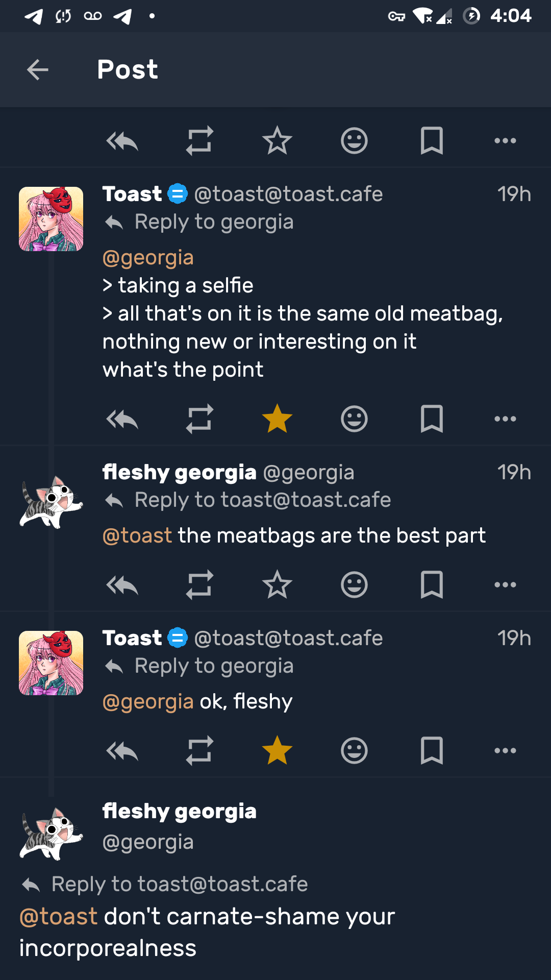551x980 pixels.
Task: Boost Toast's selfie meatbag post
Action: tap(199, 419)
